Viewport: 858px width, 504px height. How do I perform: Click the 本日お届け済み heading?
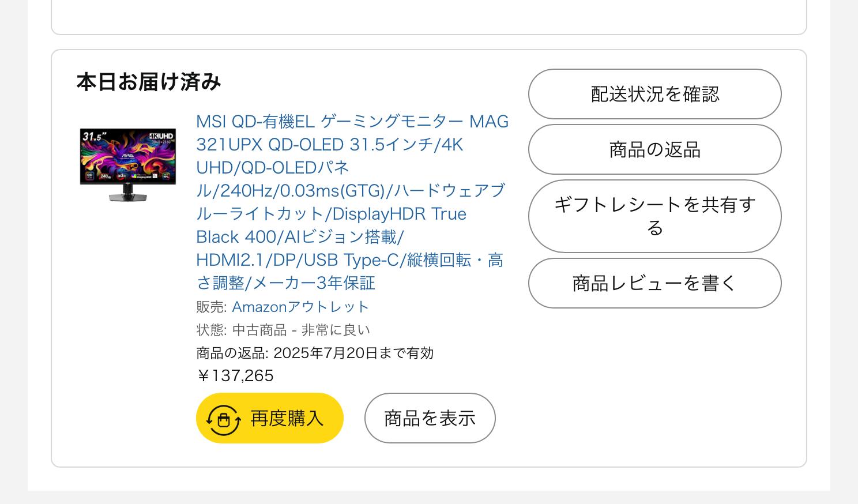coord(149,82)
